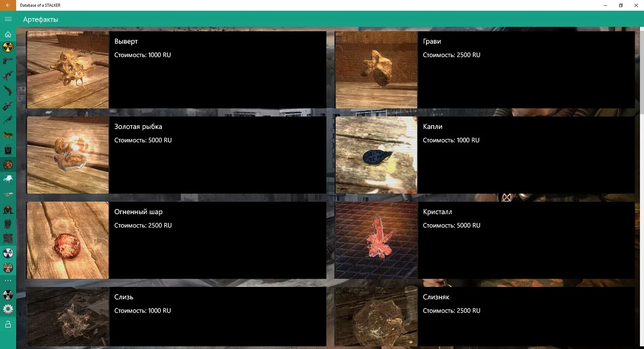Select the orange radiation symbol sidebar icon
This screenshot has height=349, width=644.
point(8,268)
